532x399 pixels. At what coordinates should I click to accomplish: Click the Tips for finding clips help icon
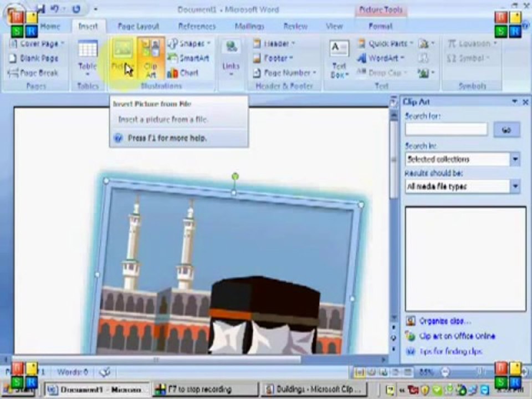411,351
